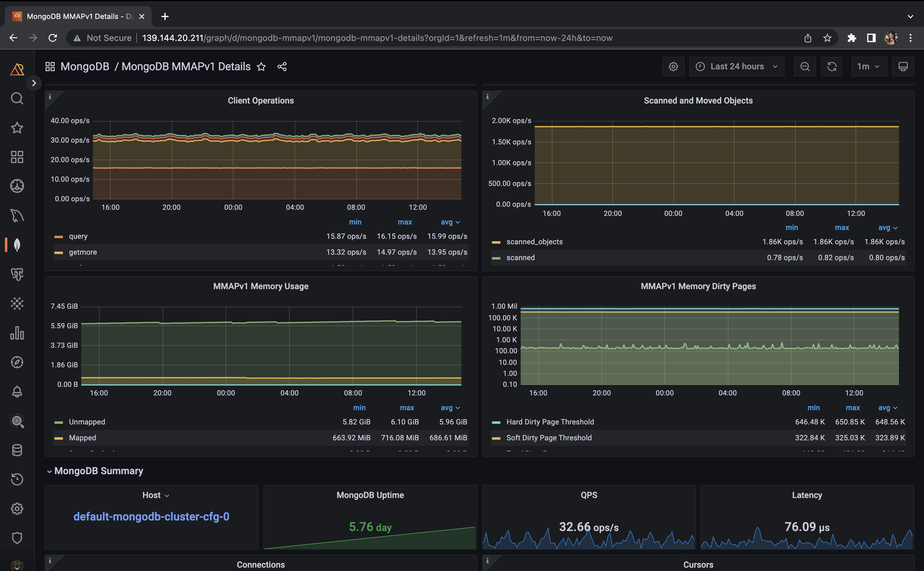Select the MongoDB leaf icon in sidebar
Viewport: 924px width, 571px height.
pyautogui.click(x=17, y=245)
